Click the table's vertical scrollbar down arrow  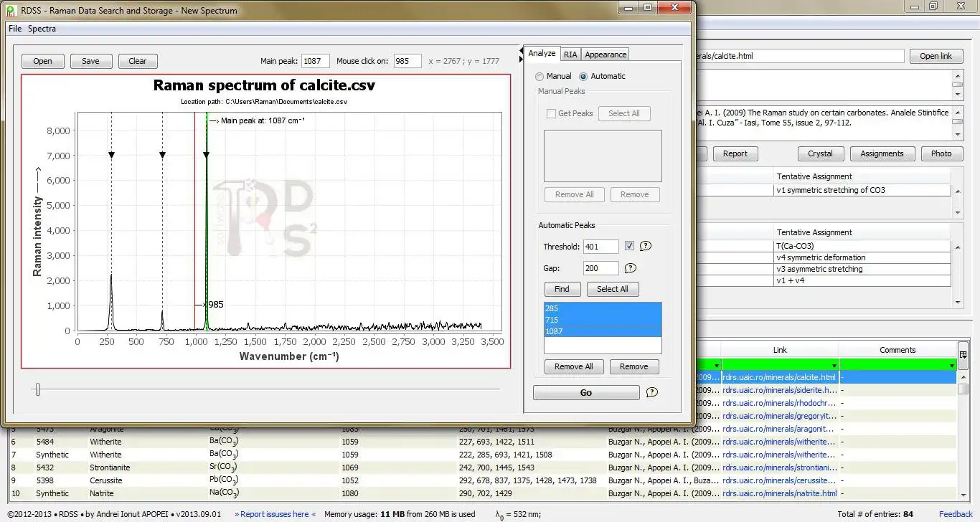click(963, 494)
